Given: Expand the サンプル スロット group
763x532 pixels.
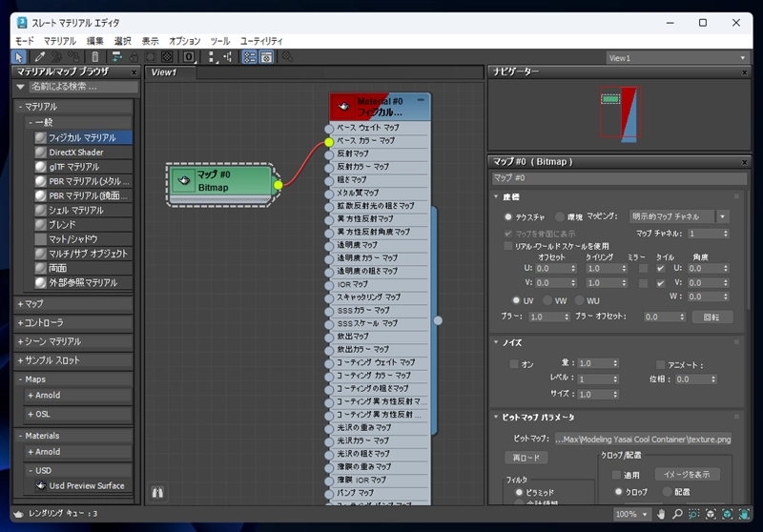Looking at the screenshot, I should 73,360.
